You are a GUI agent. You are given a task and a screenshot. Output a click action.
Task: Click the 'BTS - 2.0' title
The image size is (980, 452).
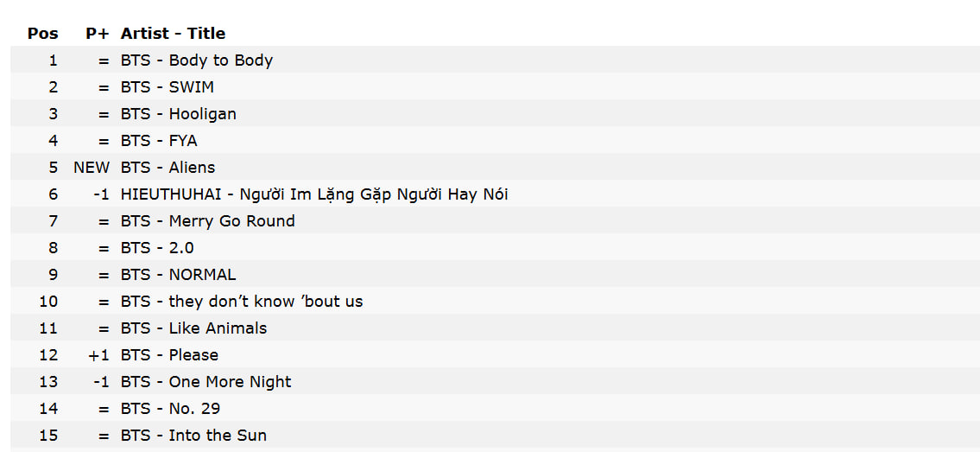(157, 248)
